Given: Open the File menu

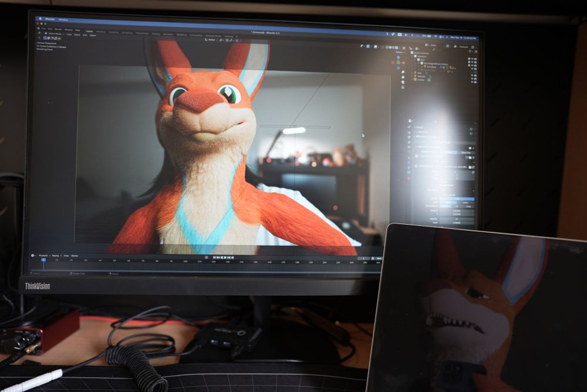Looking at the screenshot, I should click(43, 28).
